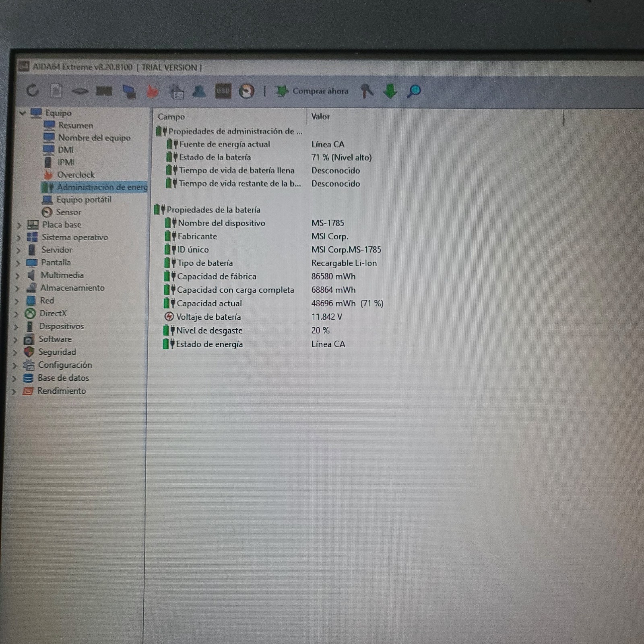Image resolution: width=644 pixels, height=644 pixels.
Task: Expand the Configuración node
Action: pos(14,365)
